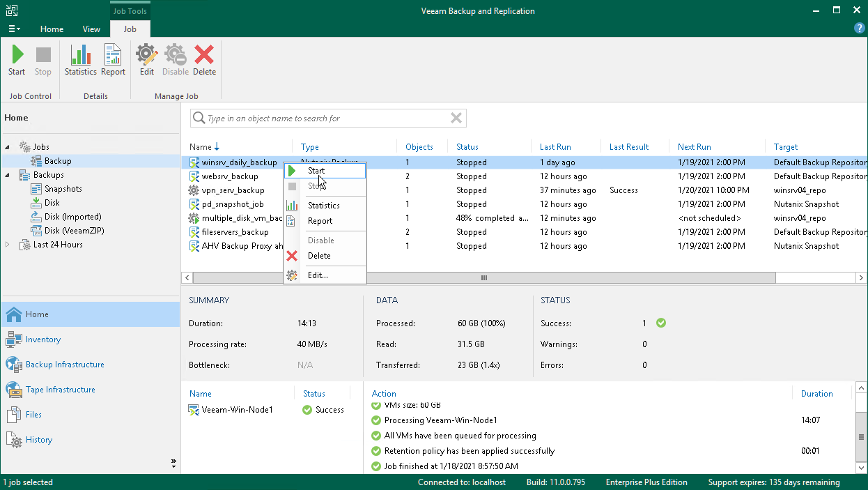This screenshot has height=490, width=868.
Task: Click the Statistics chart icon in context menu
Action: click(292, 206)
